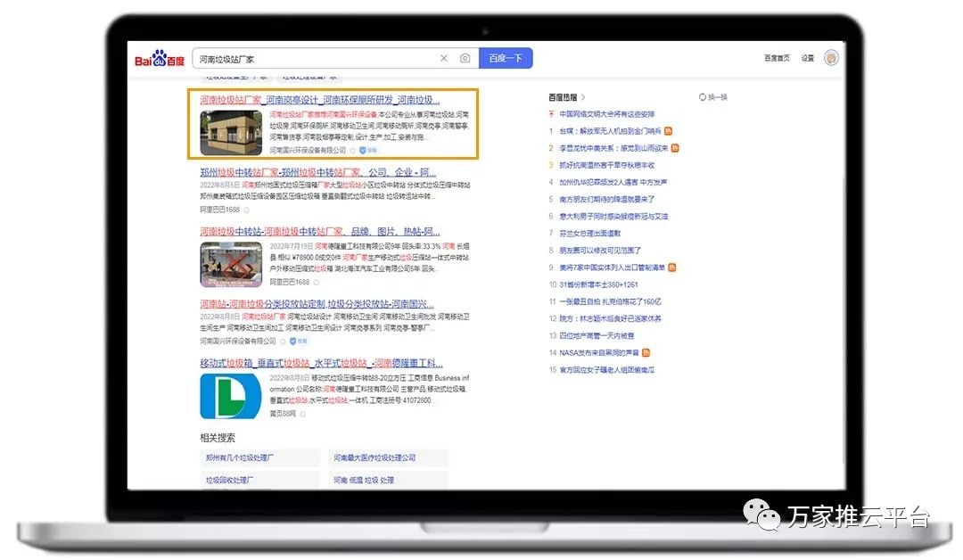Screen dimensions: 963x560
Task: Click the tan kiosk building thumbnail
Action: pos(230,131)
